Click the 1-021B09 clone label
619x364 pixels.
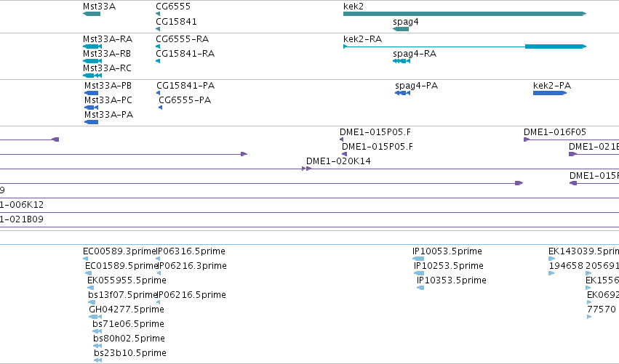(x=22, y=219)
